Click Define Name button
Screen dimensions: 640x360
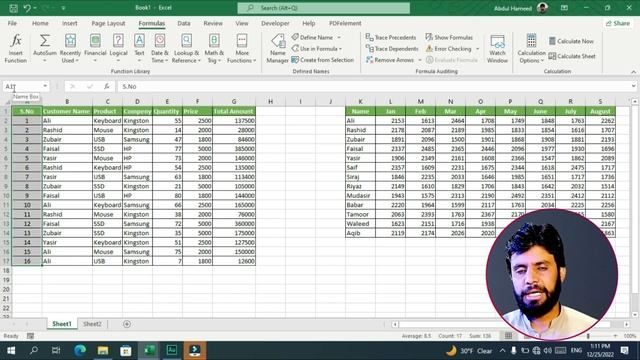[x=313, y=37]
